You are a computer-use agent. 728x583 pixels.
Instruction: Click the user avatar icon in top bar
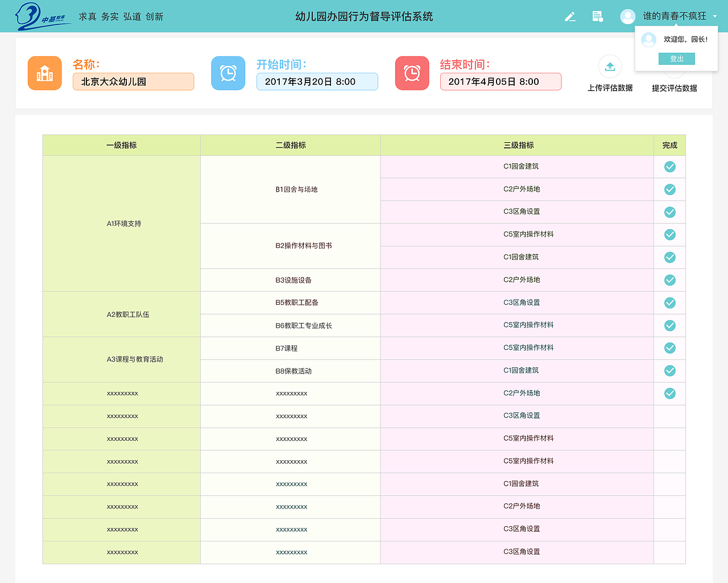tap(627, 16)
